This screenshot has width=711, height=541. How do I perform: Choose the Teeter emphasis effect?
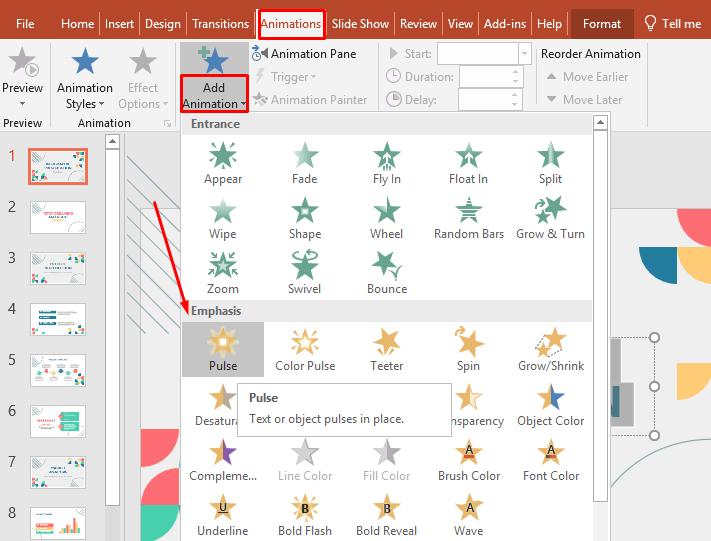click(386, 350)
